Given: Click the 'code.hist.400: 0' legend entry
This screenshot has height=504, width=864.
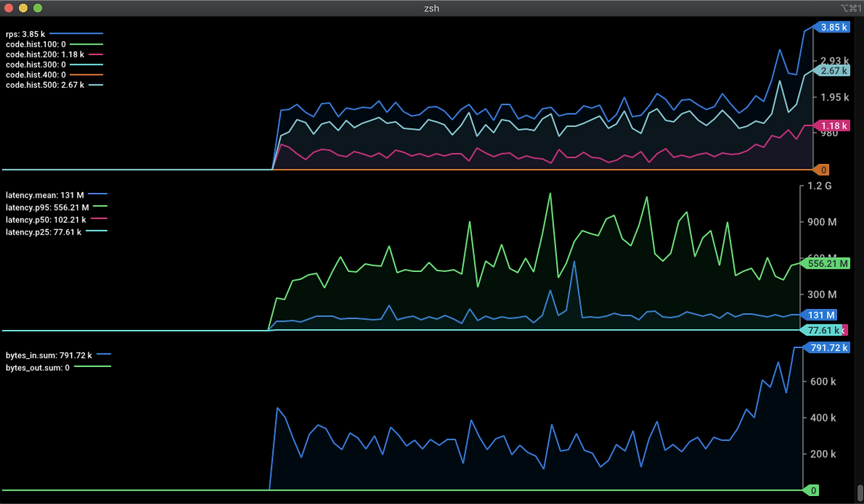Looking at the screenshot, I should click(x=54, y=74).
